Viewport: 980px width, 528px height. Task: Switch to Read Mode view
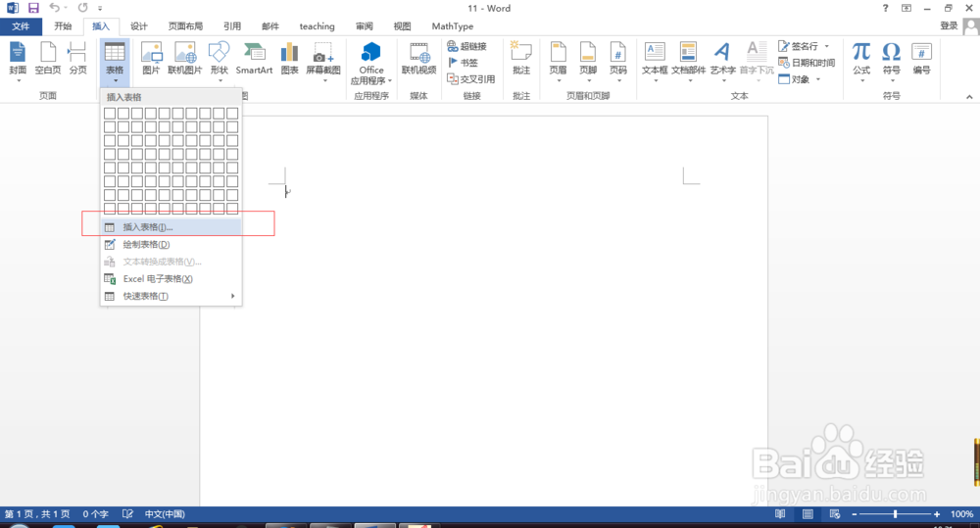click(x=780, y=514)
